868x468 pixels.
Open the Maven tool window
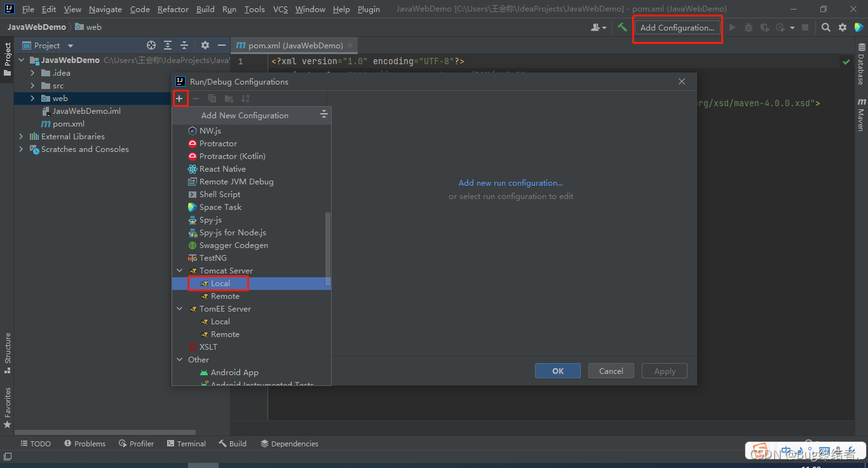[x=862, y=114]
